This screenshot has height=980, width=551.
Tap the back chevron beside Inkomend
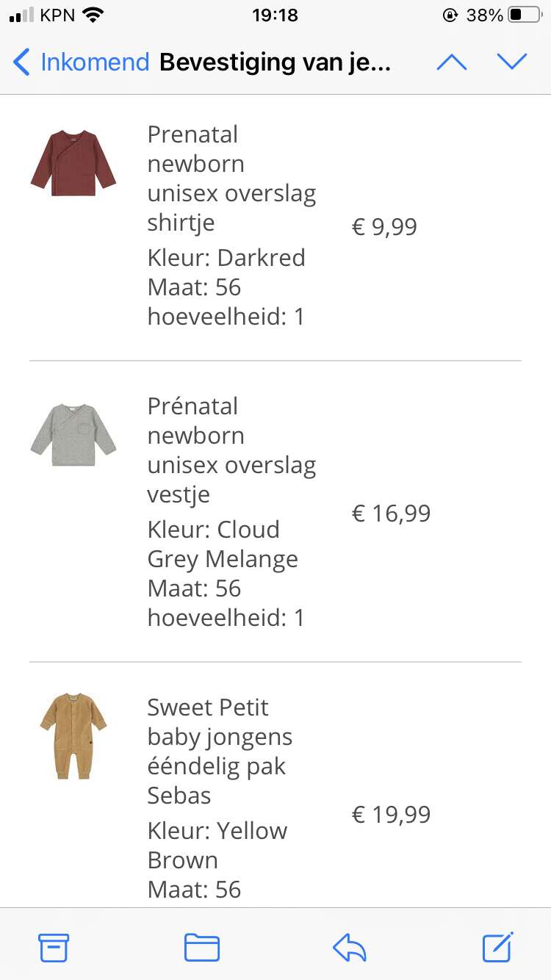click(x=22, y=62)
